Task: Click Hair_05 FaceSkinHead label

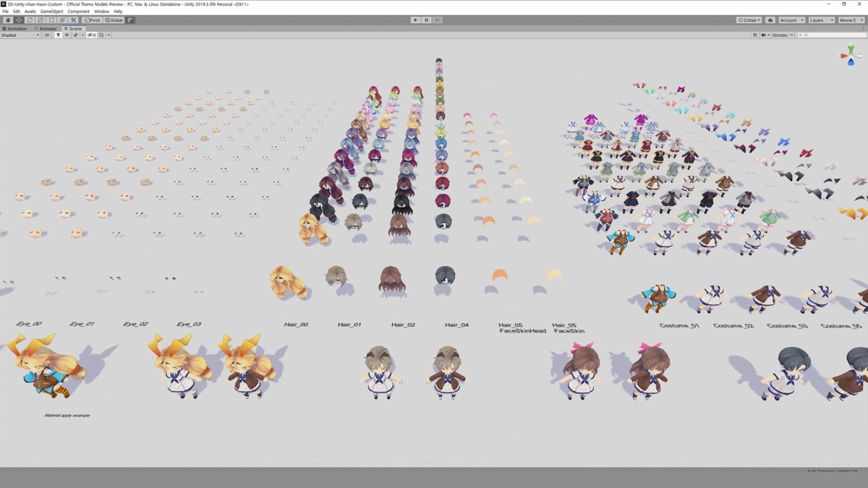Action: click(522, 328)
